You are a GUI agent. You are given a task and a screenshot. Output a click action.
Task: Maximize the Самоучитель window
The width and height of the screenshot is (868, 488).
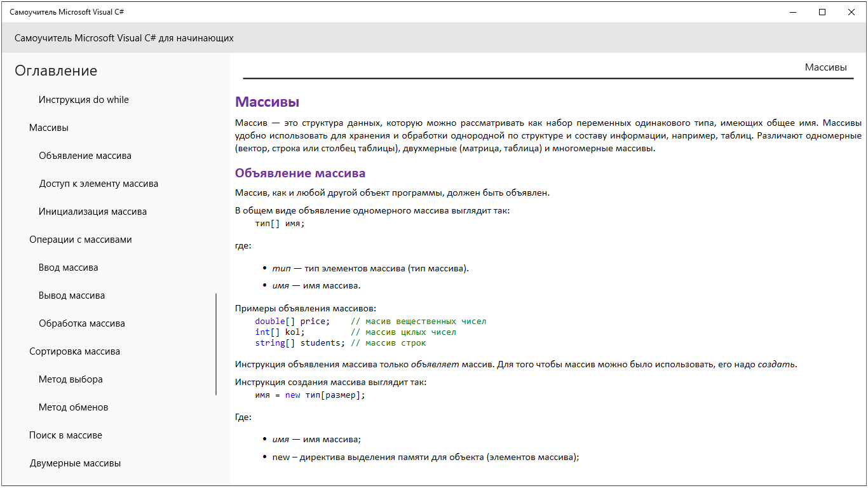coord(822,12)
